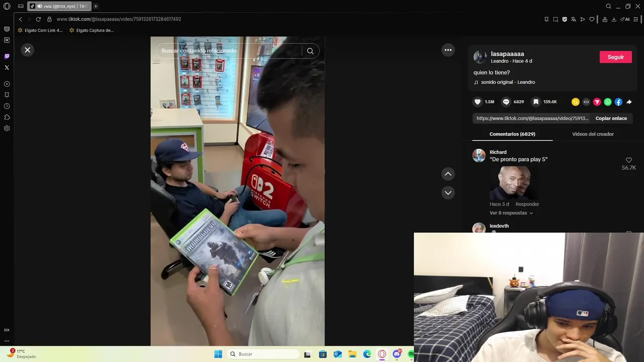Click Responder under Richard's comment

(x=527, y=204)
